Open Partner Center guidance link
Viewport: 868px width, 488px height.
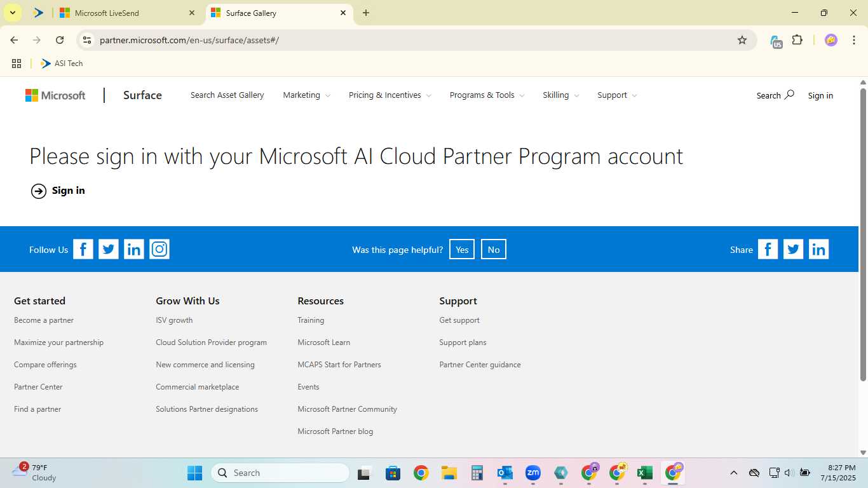(480, 365)
